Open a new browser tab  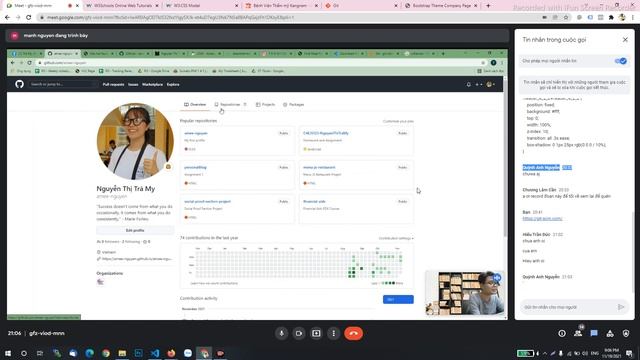click(488, 6)
